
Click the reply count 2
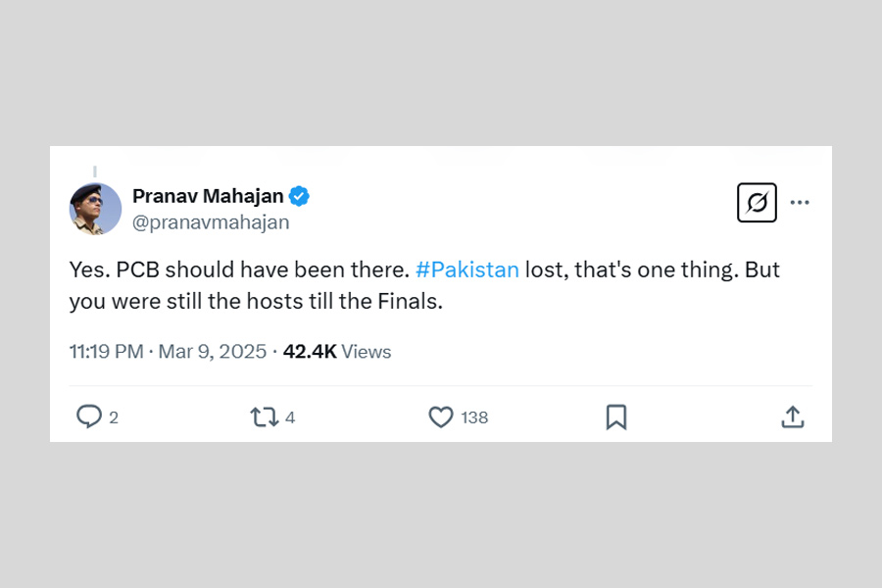coord(114,417)
